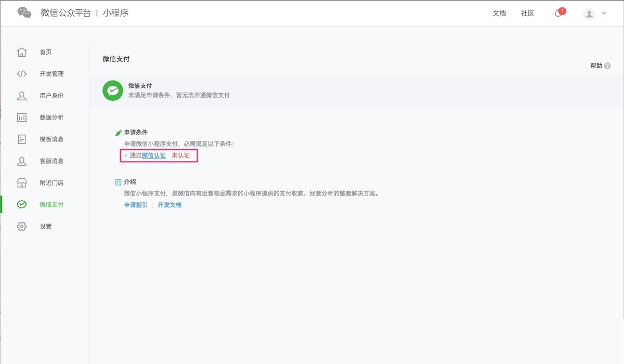Click the pencil icon beside 申请条件
This screenshot has width=624, height=364.
[118, 133]
